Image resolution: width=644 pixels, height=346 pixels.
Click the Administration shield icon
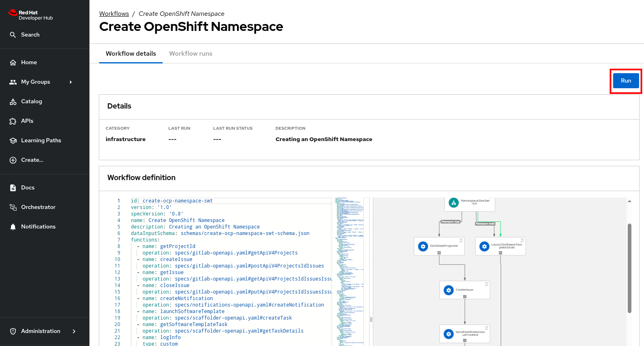[13, 331]
